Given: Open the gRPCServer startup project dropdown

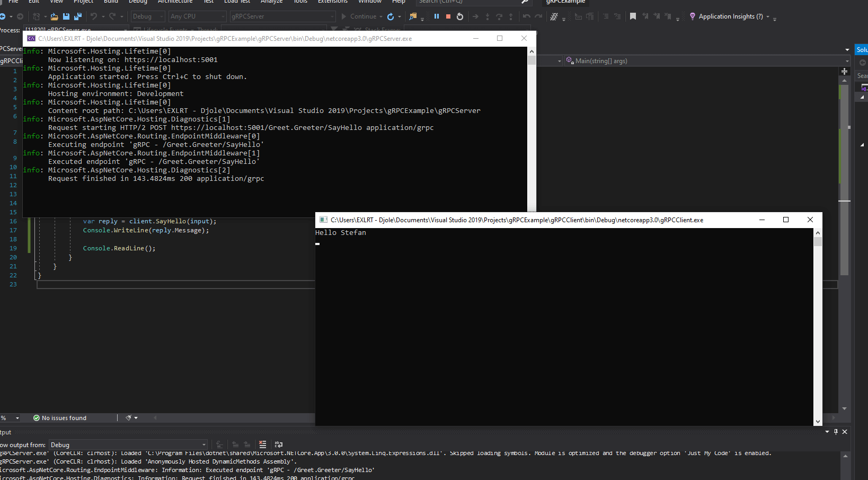Looking at the screenshot, I should pyautogui.click(x=283, y=16).
